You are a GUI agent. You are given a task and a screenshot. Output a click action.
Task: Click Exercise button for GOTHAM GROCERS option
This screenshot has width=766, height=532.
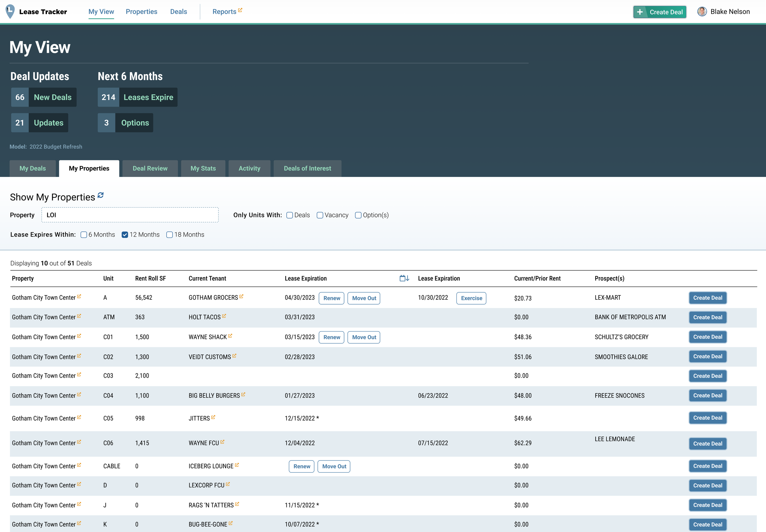pos(471,298)
